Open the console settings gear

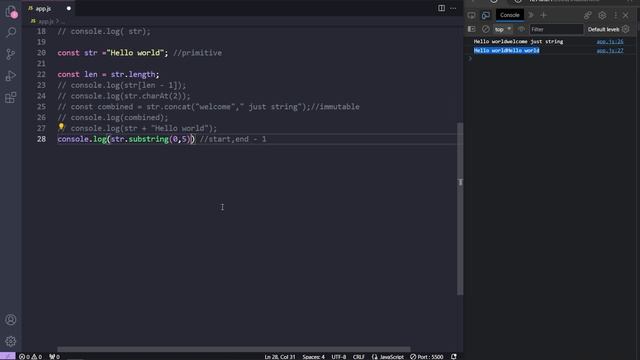point(626,29)
